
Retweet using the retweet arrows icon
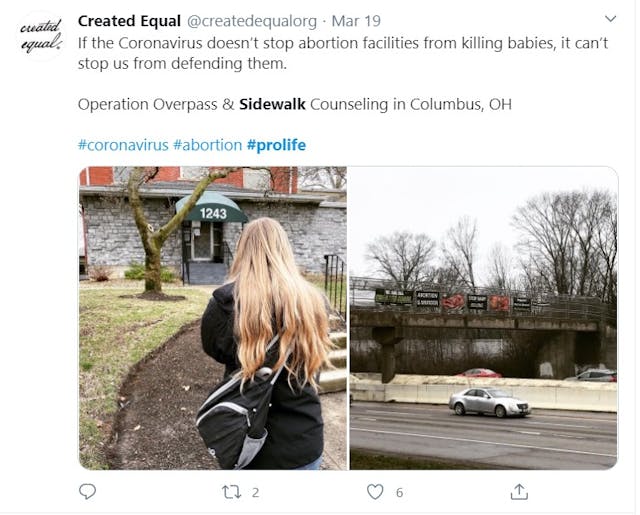point(232,491)
